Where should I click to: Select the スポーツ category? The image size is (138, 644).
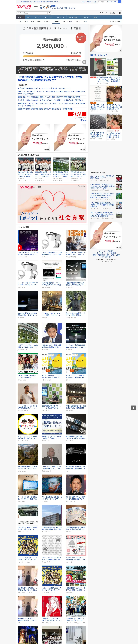[56, 21]
